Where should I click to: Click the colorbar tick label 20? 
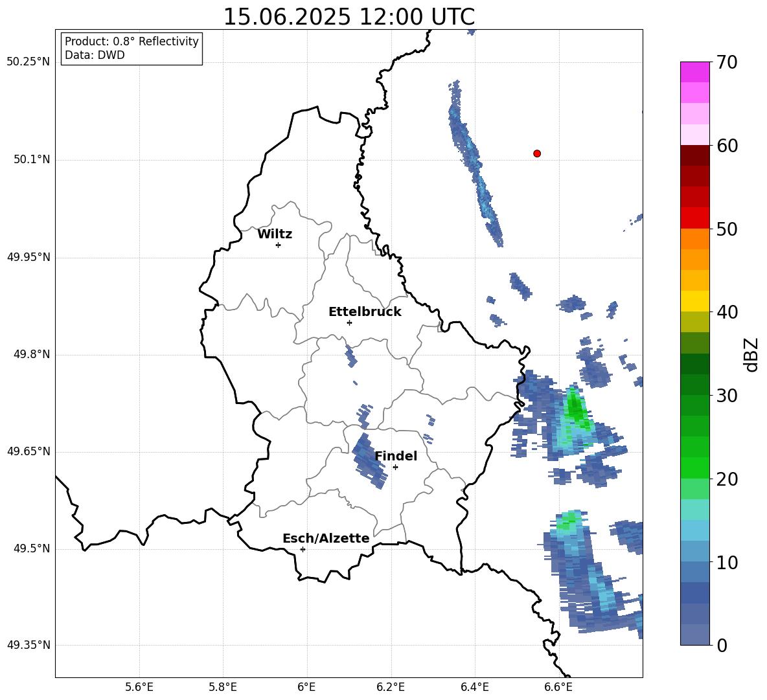[x=727, y=479]
